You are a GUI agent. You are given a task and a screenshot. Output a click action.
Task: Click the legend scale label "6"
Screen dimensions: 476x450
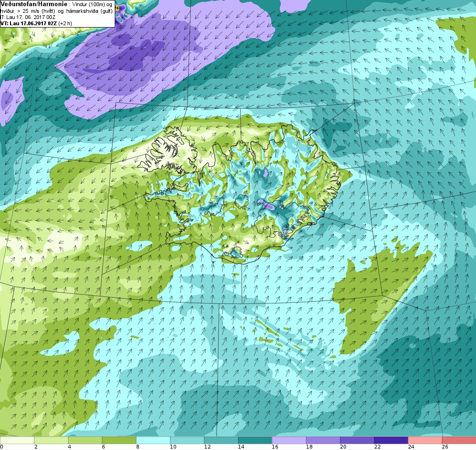pos(104,447)
